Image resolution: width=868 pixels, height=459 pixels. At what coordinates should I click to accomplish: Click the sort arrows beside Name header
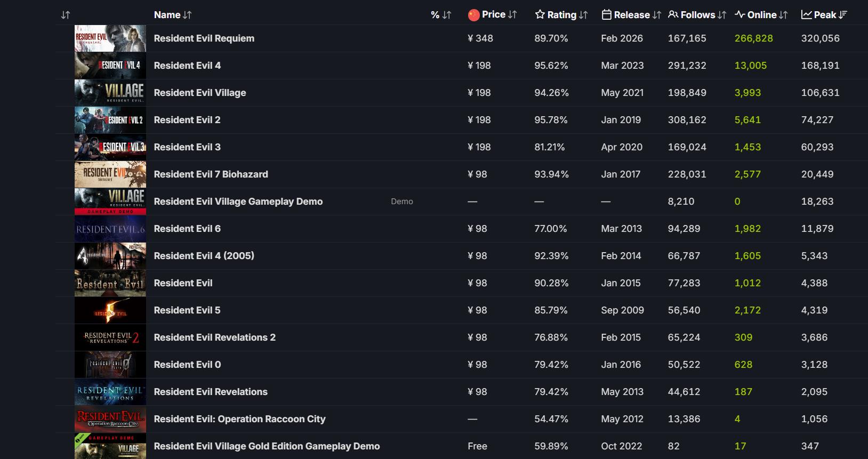click(187, 15)
